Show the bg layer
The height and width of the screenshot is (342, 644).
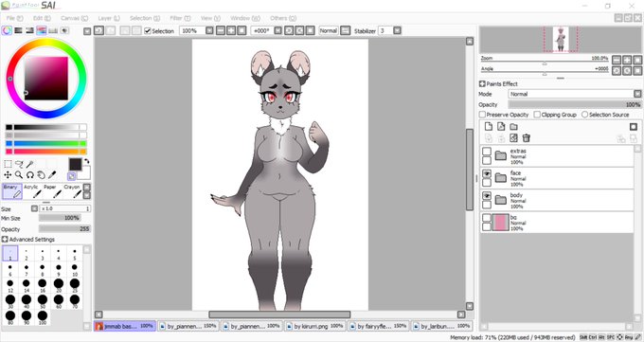click(x=487, y=218)
